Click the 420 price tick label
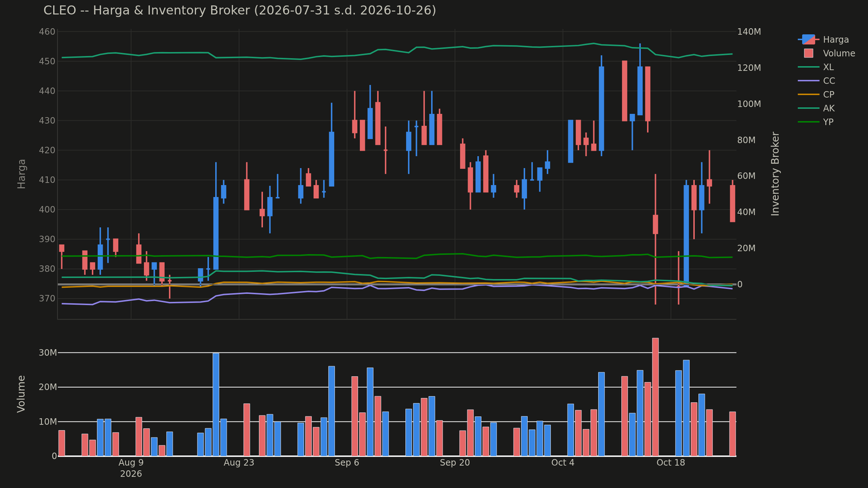 tap(48, 150)
